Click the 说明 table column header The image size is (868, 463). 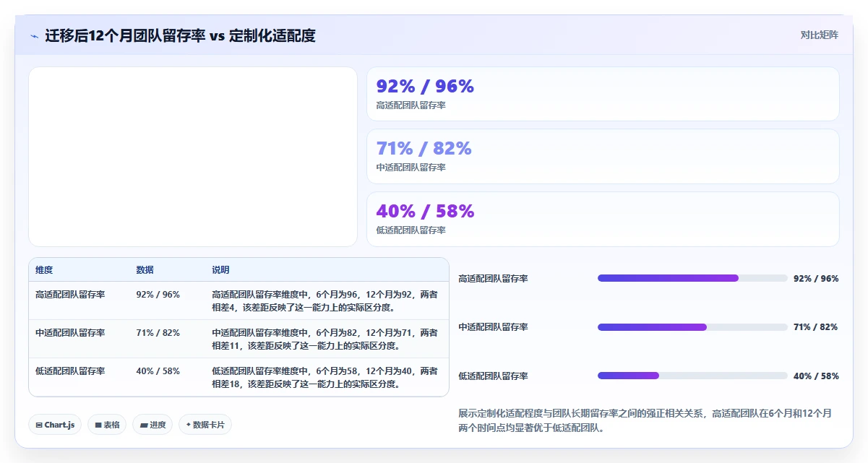pyautogui.click(x=220, y=270)
